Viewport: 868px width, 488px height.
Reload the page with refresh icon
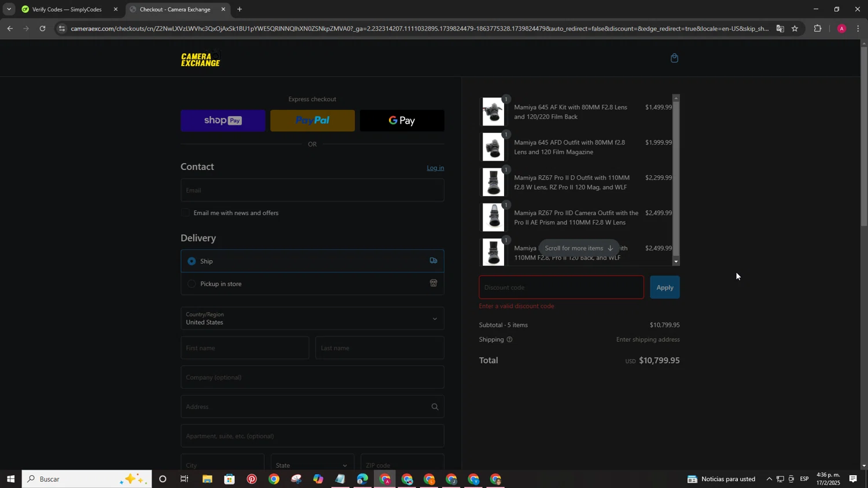[42, 28]
